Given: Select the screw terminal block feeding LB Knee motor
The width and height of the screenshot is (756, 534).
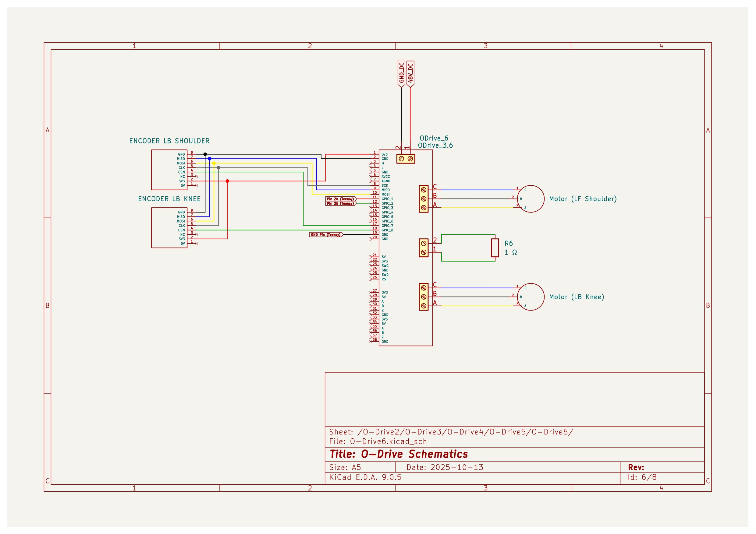Looking at the screenshot, I should [x=424, y=297].
